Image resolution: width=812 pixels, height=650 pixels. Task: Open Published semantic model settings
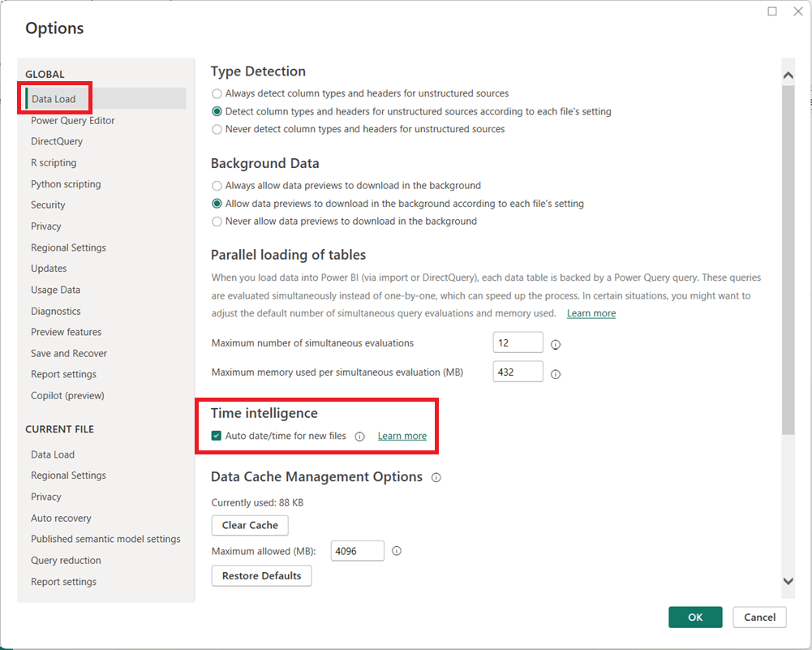tap(105, 540)
